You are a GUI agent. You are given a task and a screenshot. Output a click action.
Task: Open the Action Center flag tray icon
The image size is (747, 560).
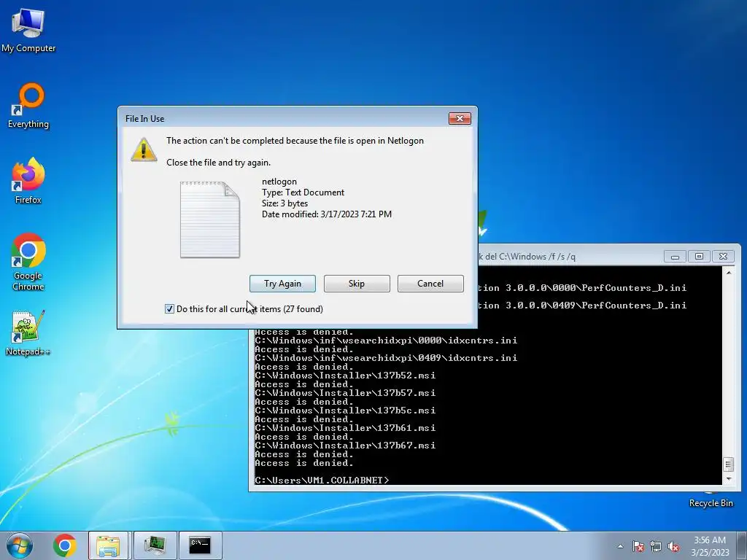638,546
